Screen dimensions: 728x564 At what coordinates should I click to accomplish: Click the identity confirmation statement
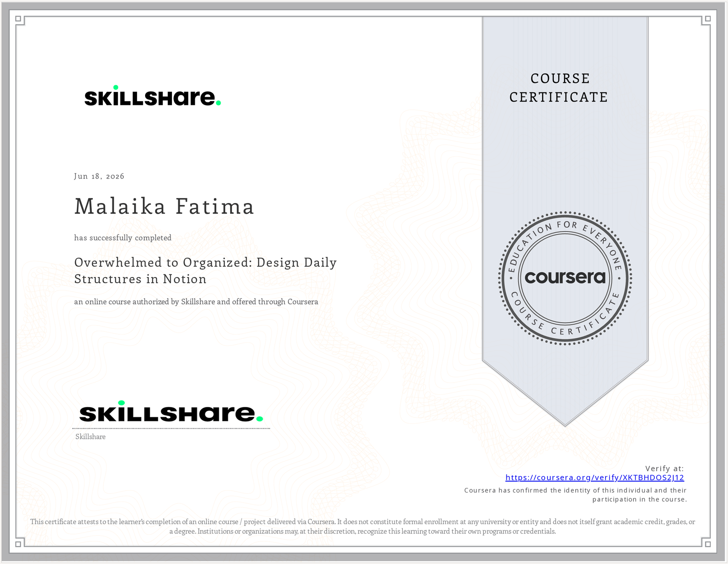(575, 495)
